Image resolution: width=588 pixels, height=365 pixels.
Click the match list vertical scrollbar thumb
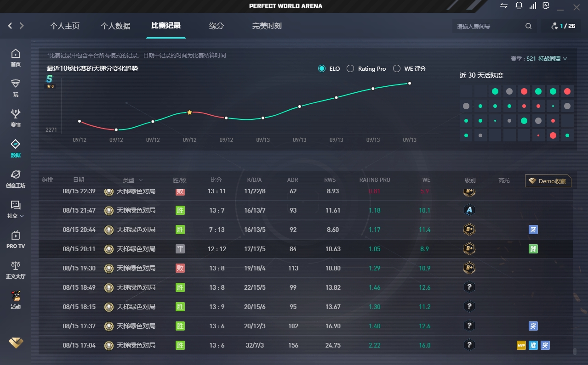click(x=575, y=352)
